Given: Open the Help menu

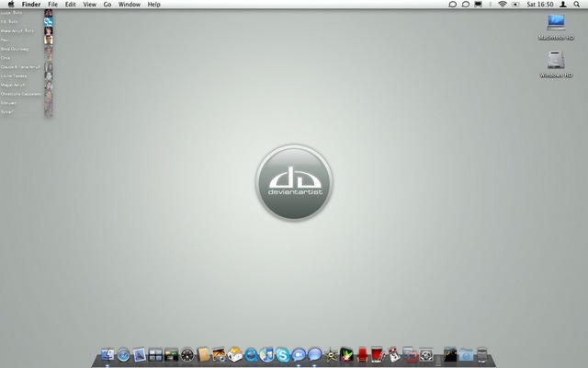Looking at the screenshot, I should tap(153, 5).
